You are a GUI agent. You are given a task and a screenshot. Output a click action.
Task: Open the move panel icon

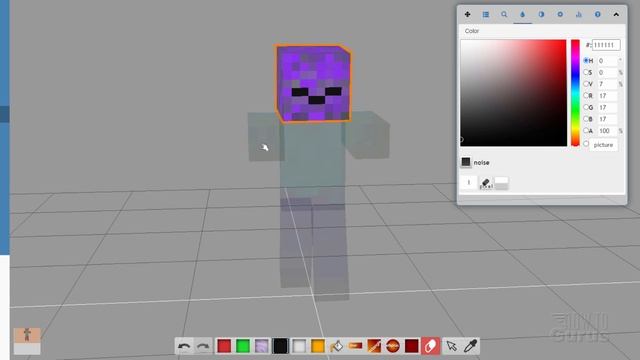[x=467, y=14]
